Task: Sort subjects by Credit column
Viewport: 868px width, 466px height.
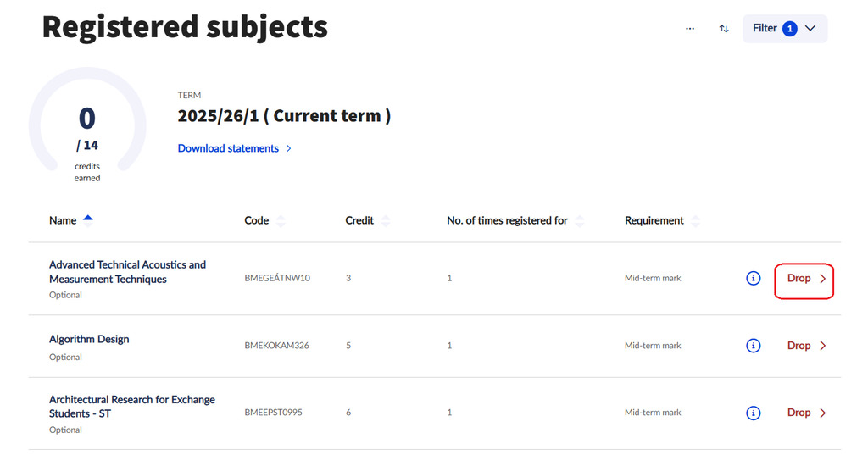Action: (386, 221)
